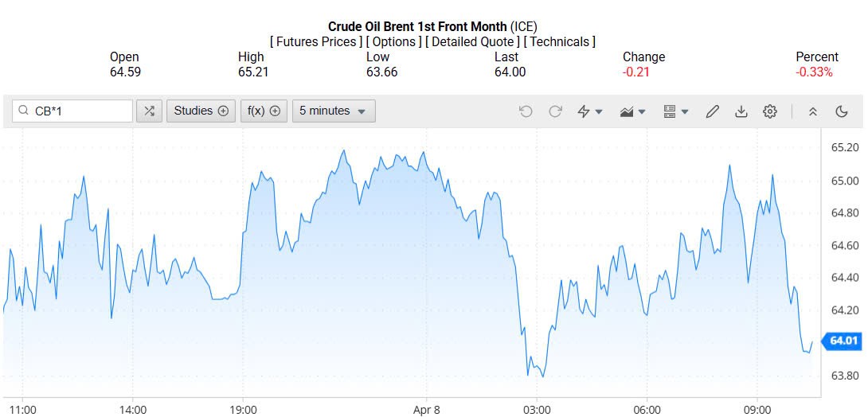The image size is (868, 417).
Task: Open the events lightning bolt dropdown
Action: [590, 111]
